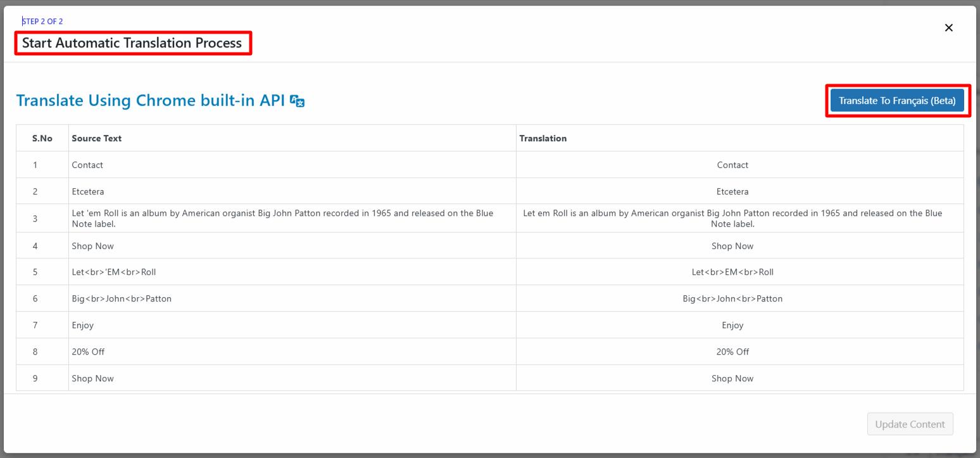
Task: Click Translate To Français (Beta) button
Action: [896, 101]
